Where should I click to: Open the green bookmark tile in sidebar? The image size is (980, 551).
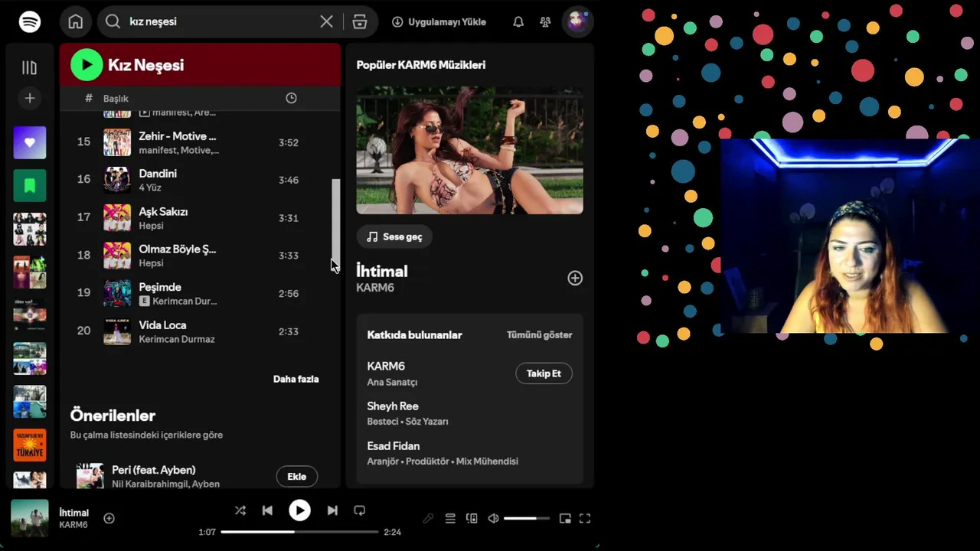pyautogui.click(x=29, y=186)
